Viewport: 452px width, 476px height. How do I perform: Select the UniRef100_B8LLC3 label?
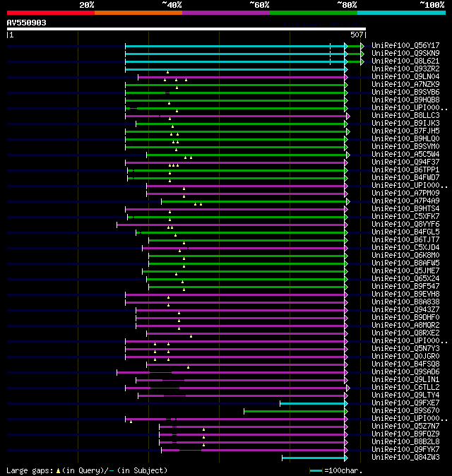tap(405, 115)
